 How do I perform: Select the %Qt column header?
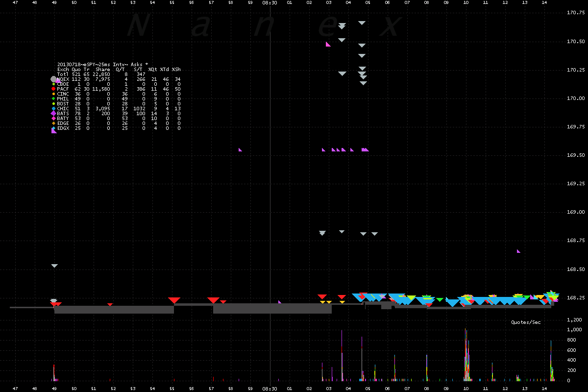[x=153, y=69]
